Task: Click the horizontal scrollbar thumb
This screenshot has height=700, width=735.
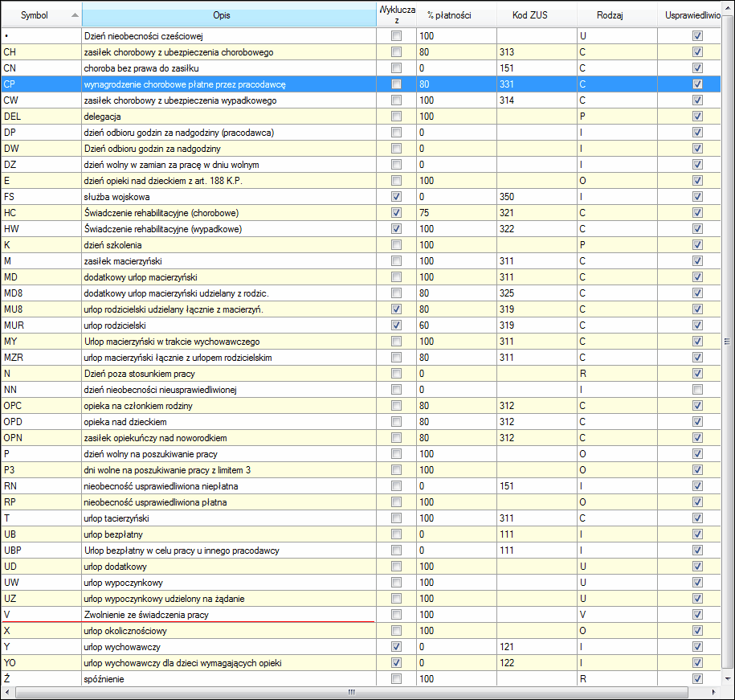Action: point(352,692)
